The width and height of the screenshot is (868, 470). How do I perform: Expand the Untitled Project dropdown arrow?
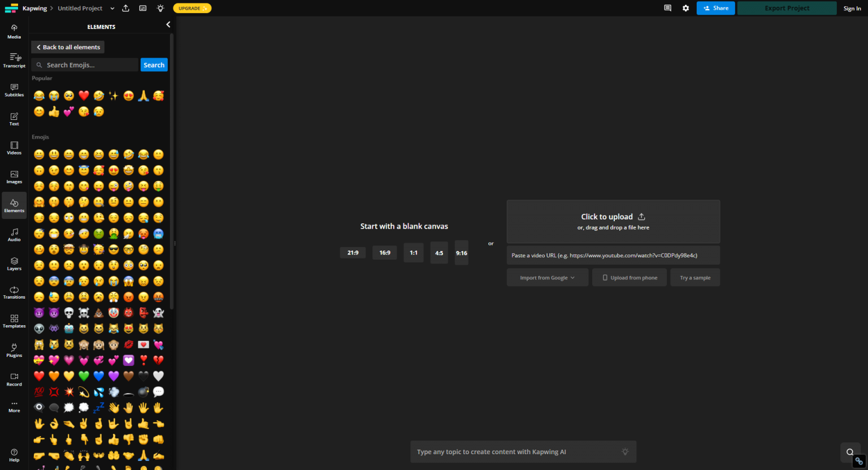pos(112,8)
